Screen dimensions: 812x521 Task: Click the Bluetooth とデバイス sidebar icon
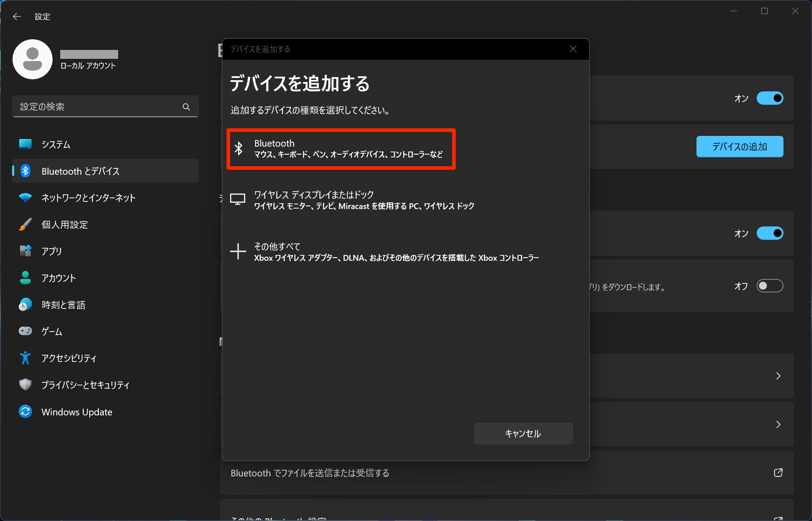(25, 171)
